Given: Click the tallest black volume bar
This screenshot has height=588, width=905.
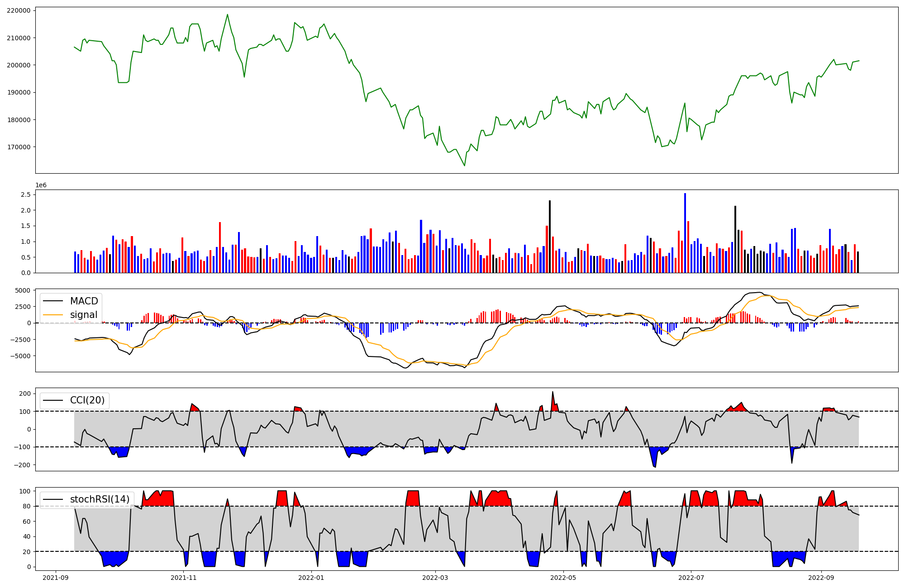Looking at the screenshot, I should pos(550,235).
